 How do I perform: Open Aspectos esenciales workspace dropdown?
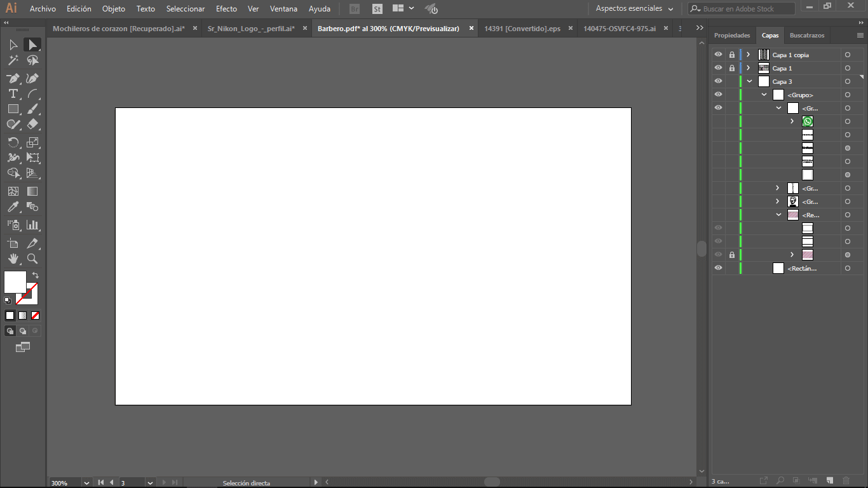pyautogui.click(x=634, y=9)
